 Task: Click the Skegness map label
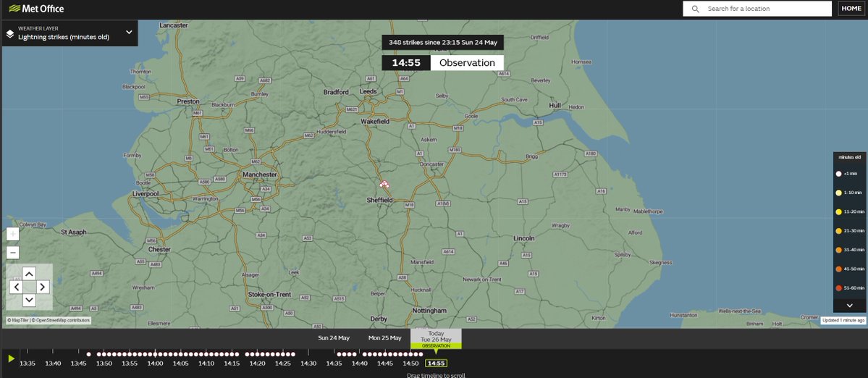pyautogui.click(x=660, y=262)
